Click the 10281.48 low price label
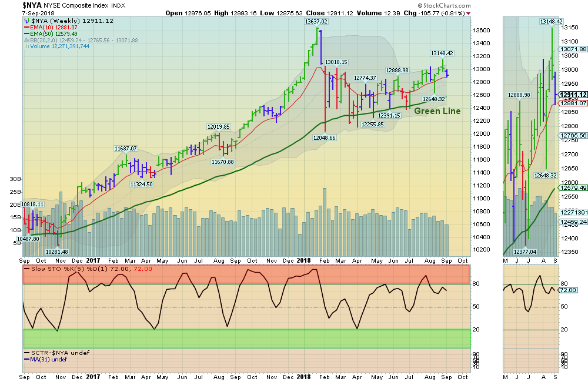Screen dimensions: 588x382 point(56,252)
